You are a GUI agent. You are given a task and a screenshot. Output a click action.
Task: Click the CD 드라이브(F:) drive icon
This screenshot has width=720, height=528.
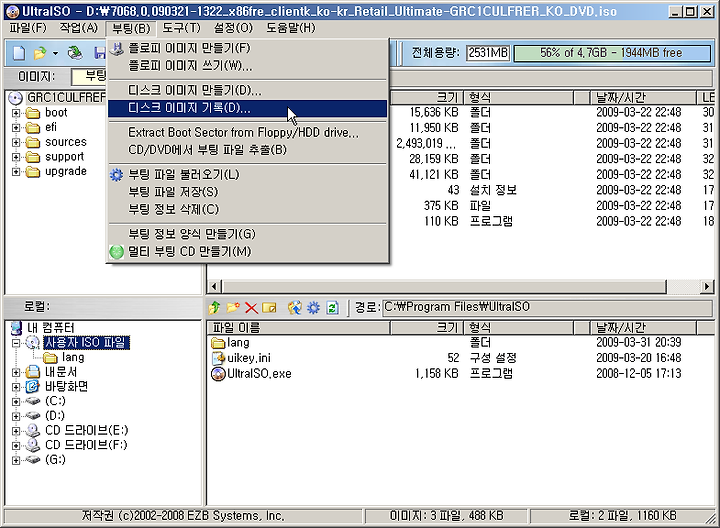pos(33,445)
